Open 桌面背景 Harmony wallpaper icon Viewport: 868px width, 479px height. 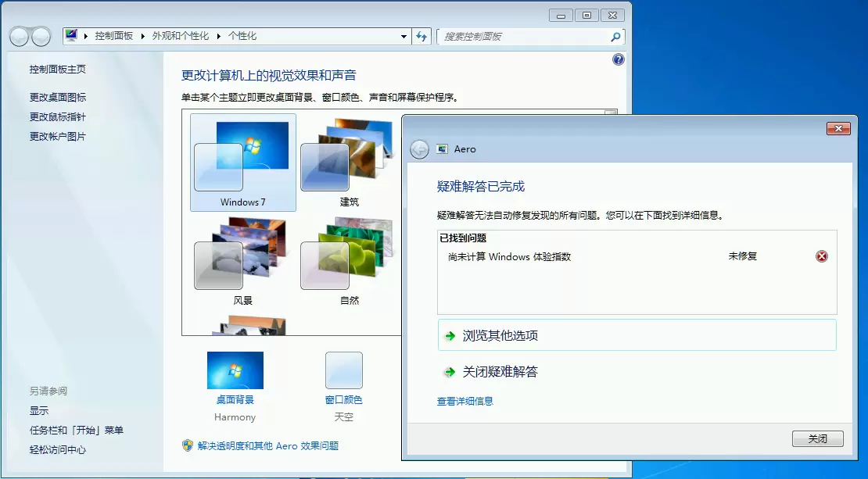coord(235,370)
